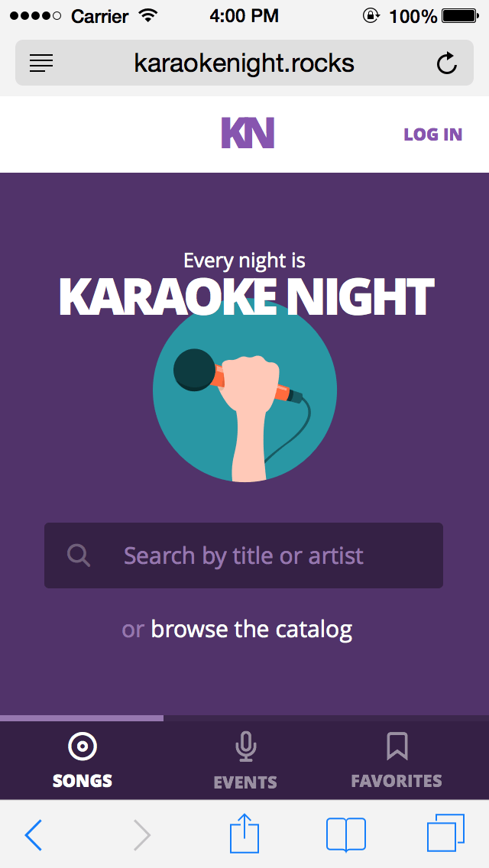
Task: Go back with Safari's back arrow
Action: 34,834
